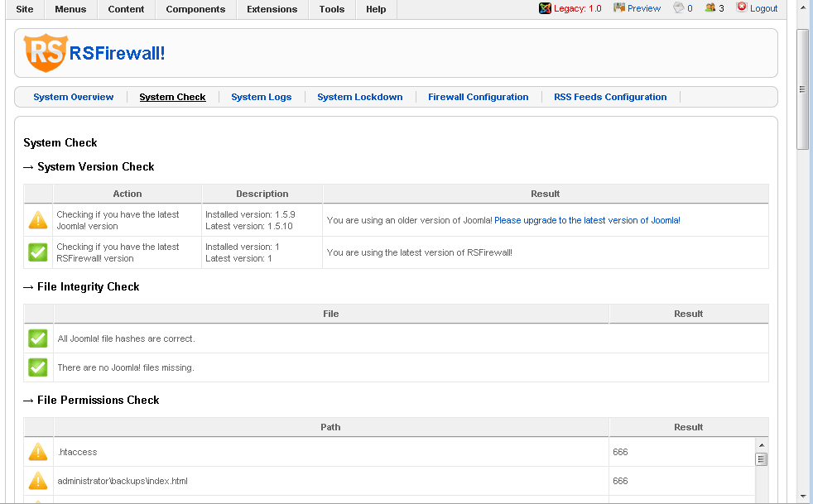Click the Path column header
Viewport: 813px width, 504px height.
[331, 427]
